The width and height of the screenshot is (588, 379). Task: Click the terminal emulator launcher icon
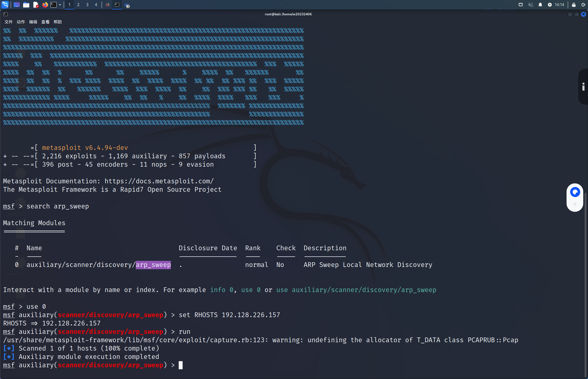click(54, 5)
